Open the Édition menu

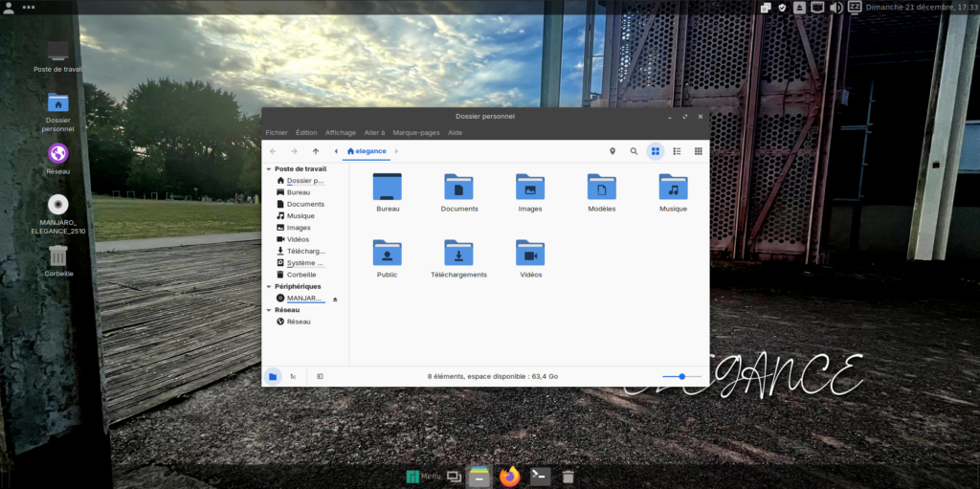tap(306, 133)
